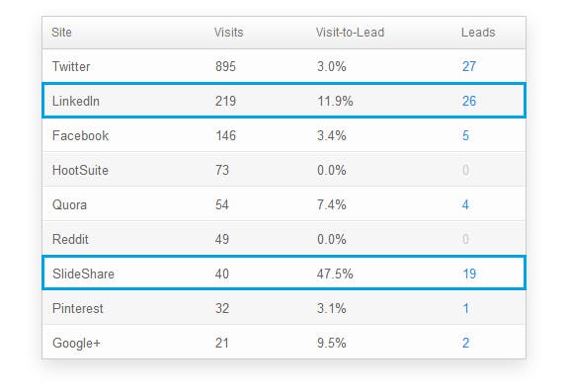
Task: Select the LinkedIn site name
Action: click(x=76, y=101)
